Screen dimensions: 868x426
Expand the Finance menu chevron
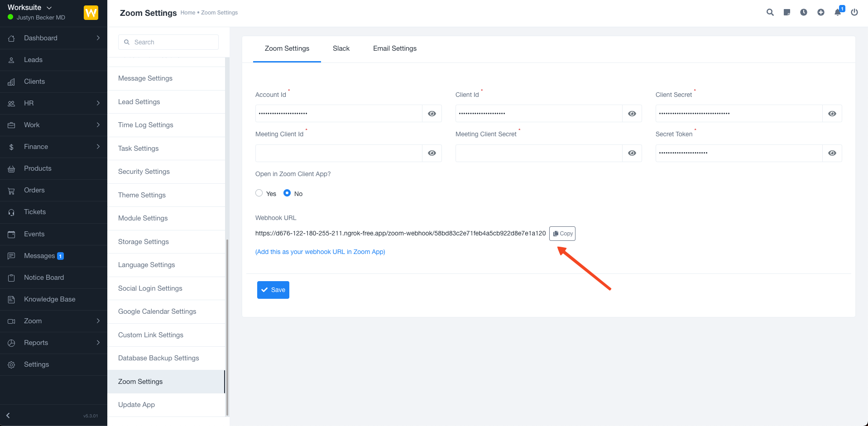click(98, 147)
